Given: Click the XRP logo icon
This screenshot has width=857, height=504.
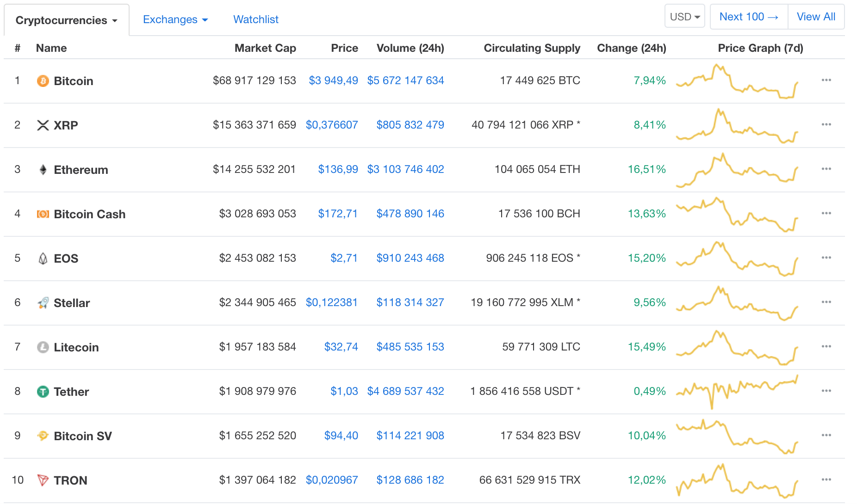Looking at the screenshot, I should (x=43, y=125).
